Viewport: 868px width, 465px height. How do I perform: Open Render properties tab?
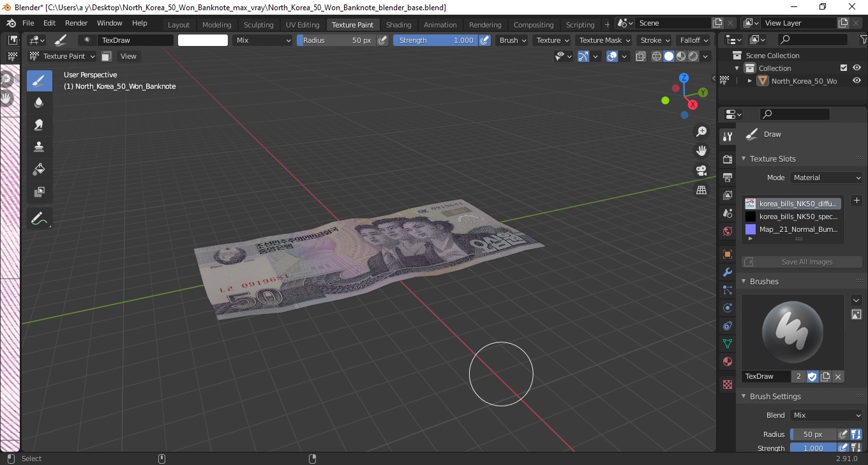(727, 158)
